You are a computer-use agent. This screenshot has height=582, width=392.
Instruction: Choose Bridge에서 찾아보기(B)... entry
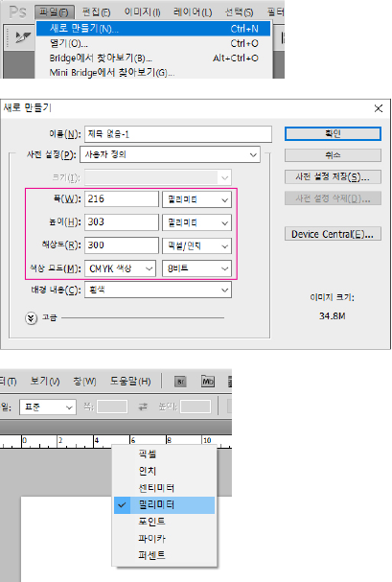click(153, 58)
